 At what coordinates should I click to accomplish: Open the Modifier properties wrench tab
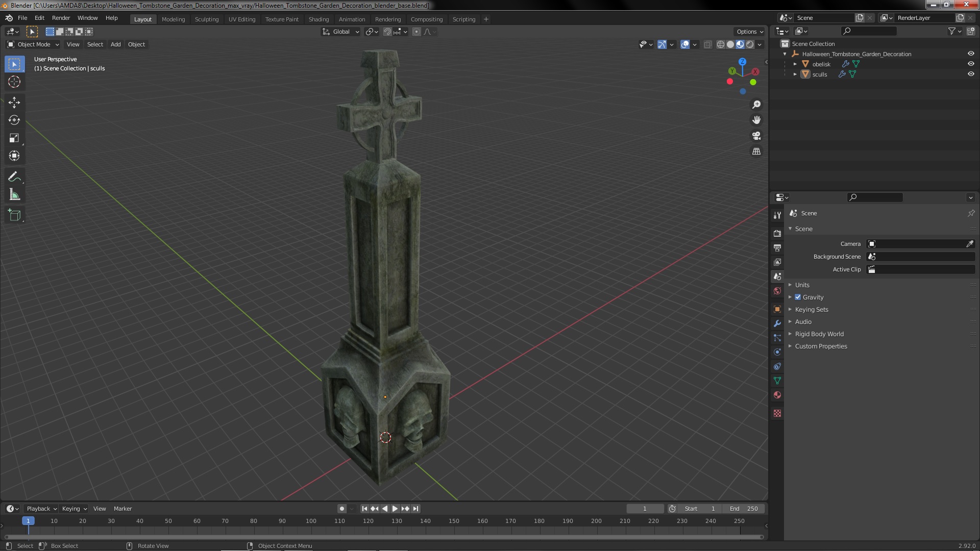(777, 323)
